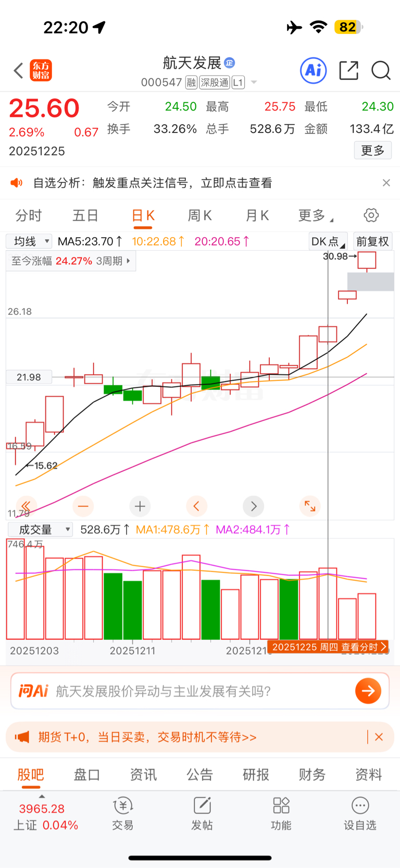
Task: Switch to the 五日 chart tab
Action: [85, 215]
